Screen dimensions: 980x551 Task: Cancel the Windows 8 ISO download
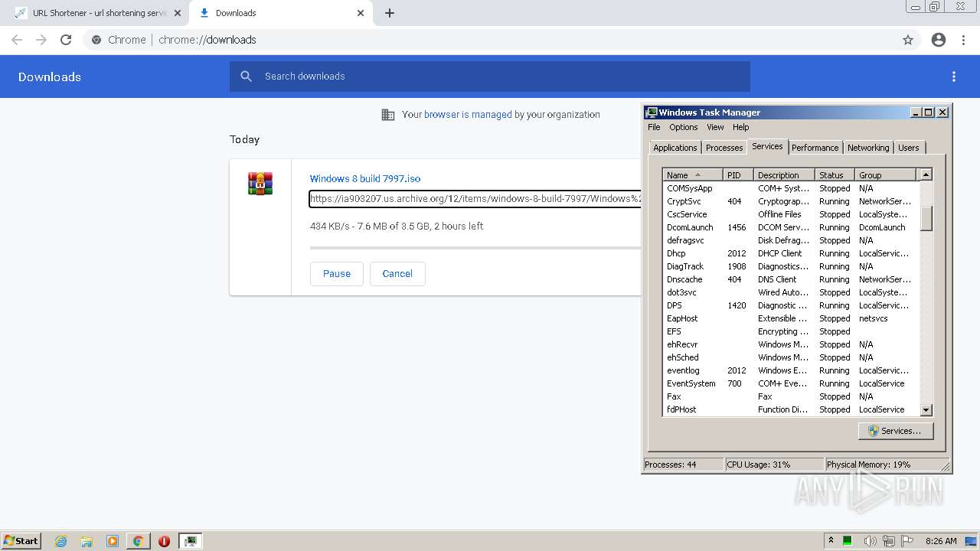[x=397, y=274]
